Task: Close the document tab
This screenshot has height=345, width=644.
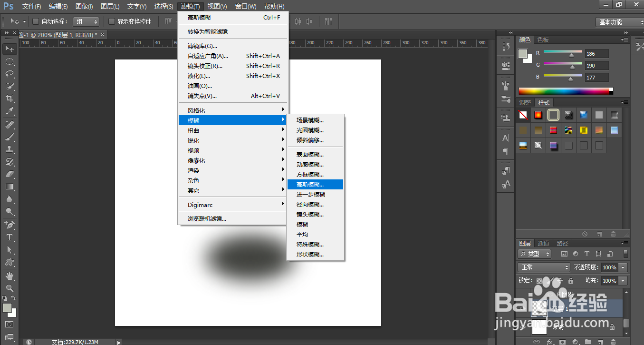Action: click(x=103, y=34)
